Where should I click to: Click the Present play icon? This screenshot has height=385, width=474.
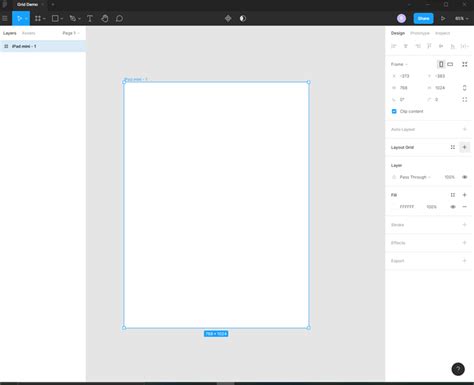pos(443,19)
